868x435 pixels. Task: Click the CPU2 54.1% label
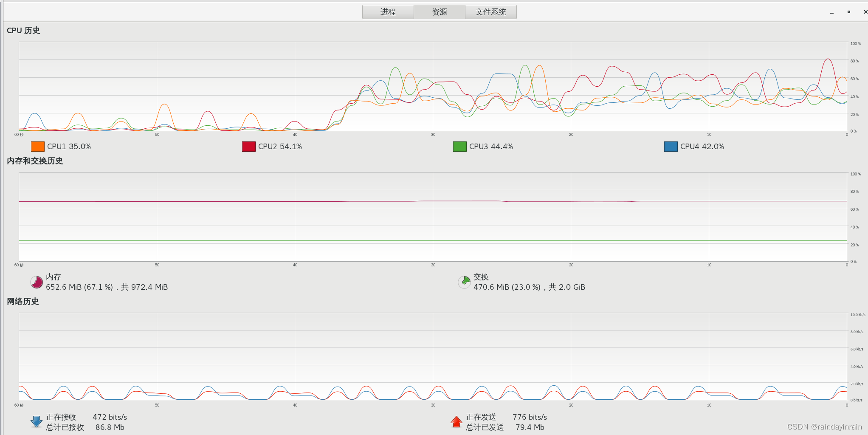[x=280, y=147]
